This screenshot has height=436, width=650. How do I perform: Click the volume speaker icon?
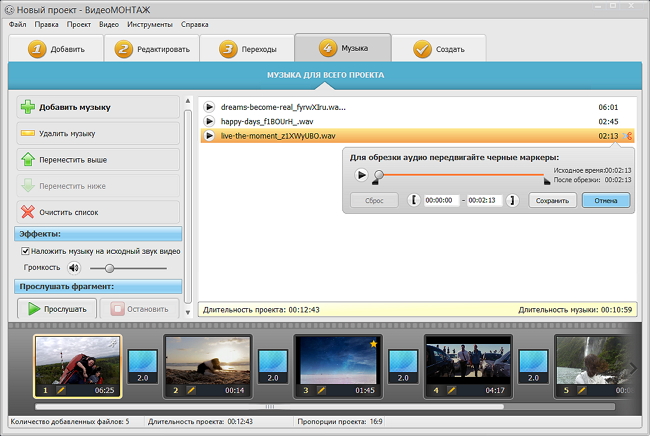tap(73, 268)
